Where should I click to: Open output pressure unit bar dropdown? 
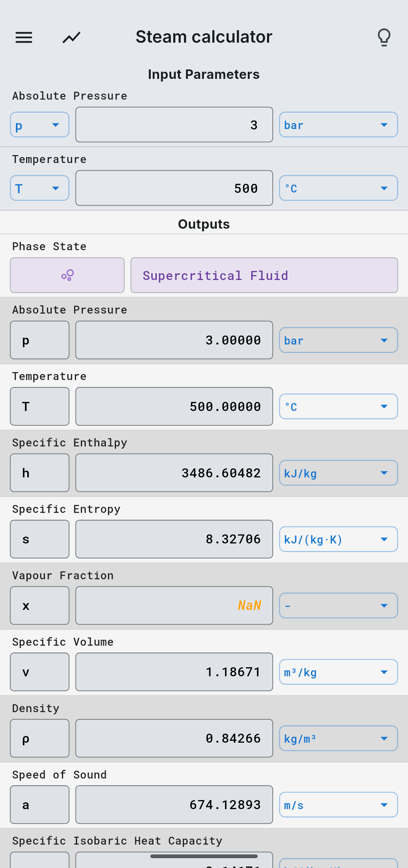click(338, 340)
